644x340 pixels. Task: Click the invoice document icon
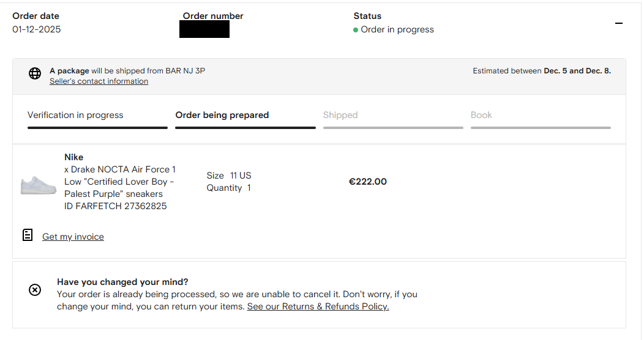(x=28, y=235)
